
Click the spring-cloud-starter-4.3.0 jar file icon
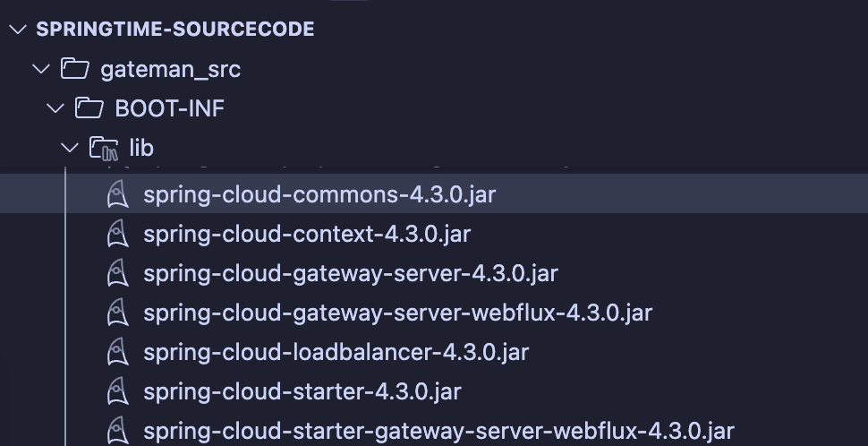[x=117, y=391]
